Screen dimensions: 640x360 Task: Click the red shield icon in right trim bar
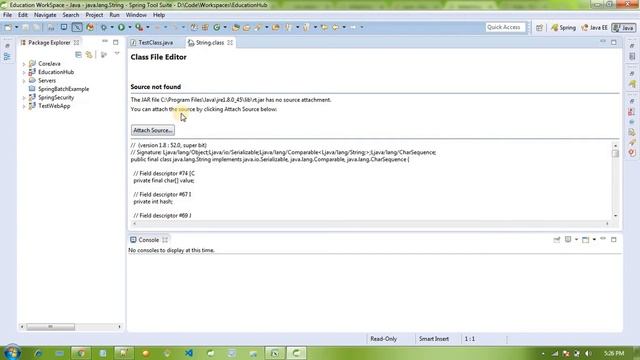pyautogui.click(x=632, y=152)
